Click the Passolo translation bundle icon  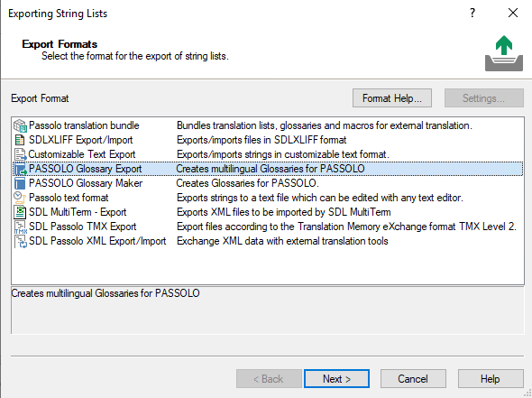pyautogui.click(x=20, y=125)
